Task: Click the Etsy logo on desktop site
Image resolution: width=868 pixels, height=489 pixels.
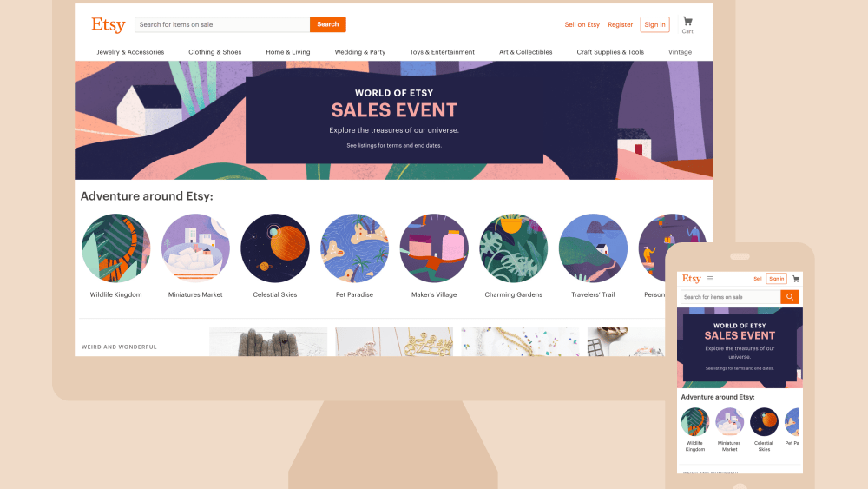Action: pyautogui.click(x=108, y=25)
